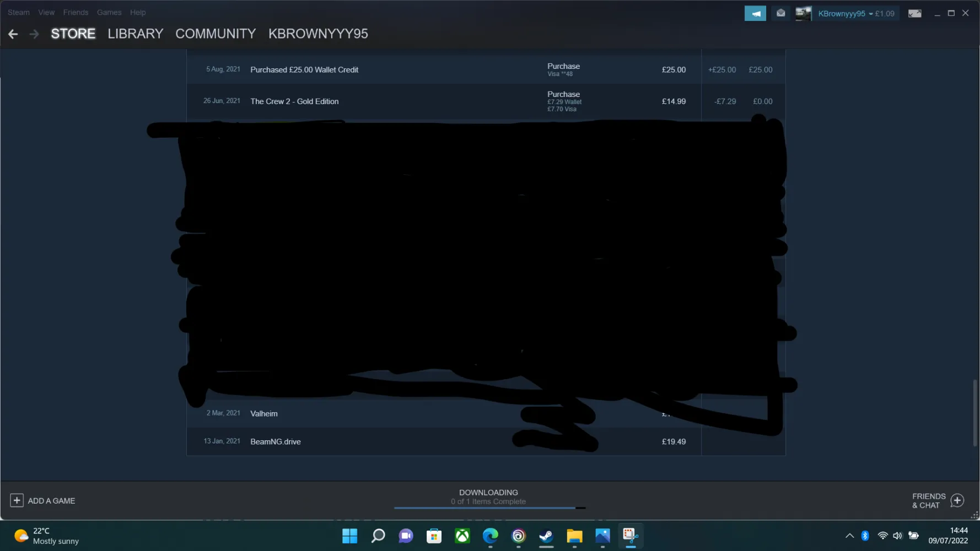
Task: Open the Xbox app from taskbar
Action: 462,536
